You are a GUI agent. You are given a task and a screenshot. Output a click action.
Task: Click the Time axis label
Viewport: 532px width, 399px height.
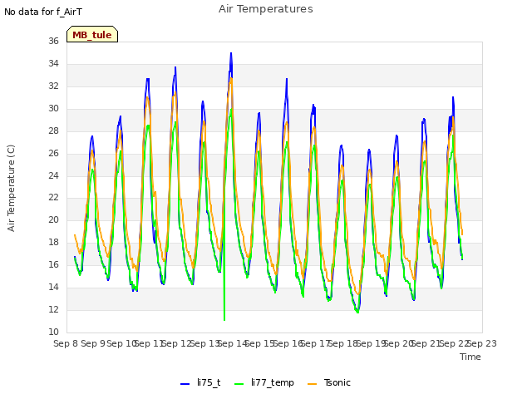coord(470,357)
